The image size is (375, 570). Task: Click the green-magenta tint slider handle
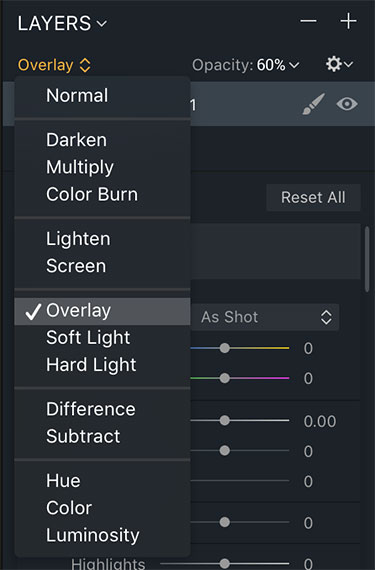tap(225, 378)
